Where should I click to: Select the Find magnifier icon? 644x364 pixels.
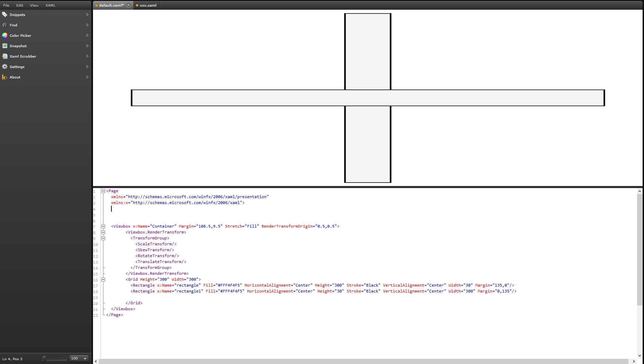click(x=5, y=25)
